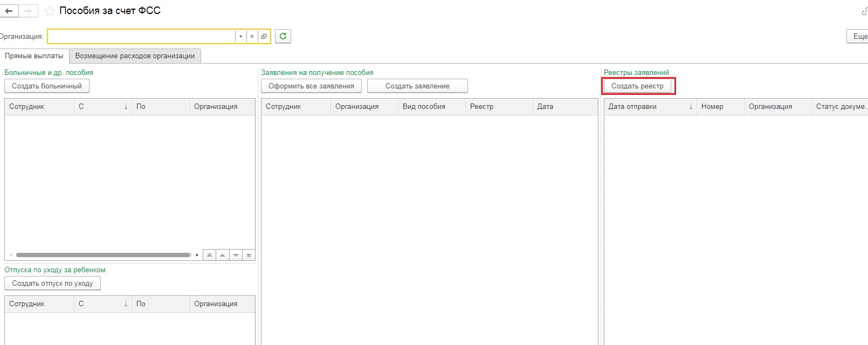The height and width of the screenshot is (345, 868).
Task: Click Создать больничный button
Action: [47, 86]
